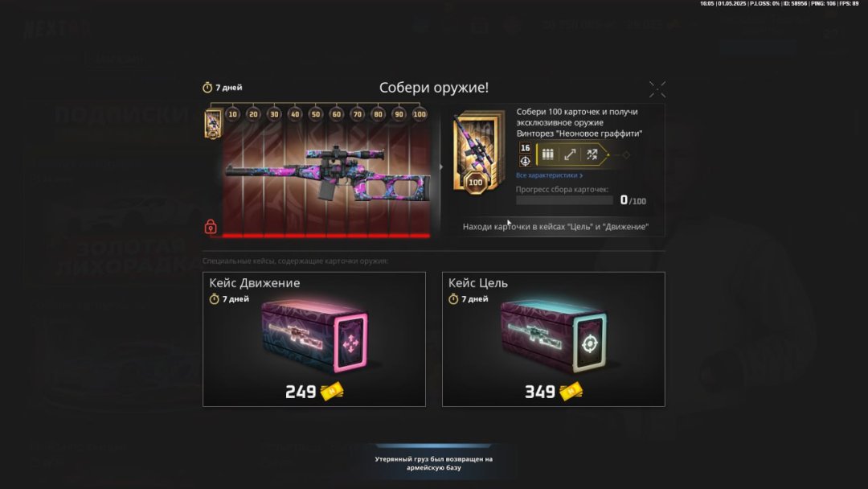Click the gold currency icon next to 249
868x489 pixels.
pos(332,392)
